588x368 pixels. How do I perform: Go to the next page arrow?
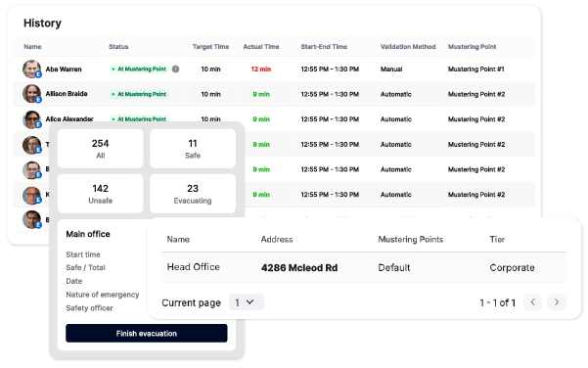(x=557, y=302)
